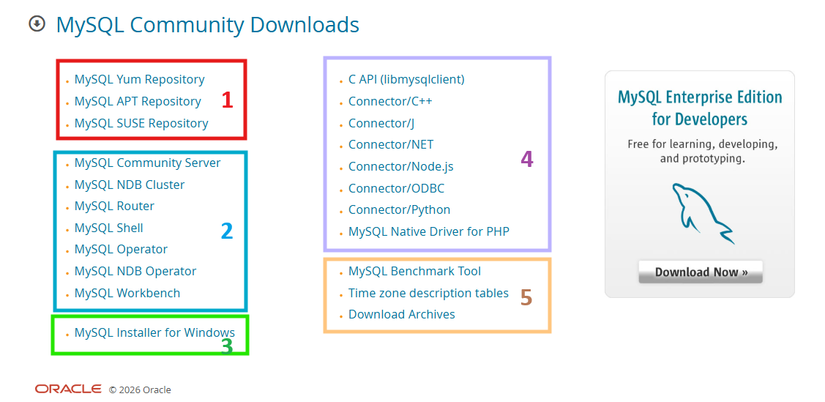The height and width of the screenshot is (402, 825).
Task: Click the C API (libmysqlclient) link
Action: click(x=407, y=79)
